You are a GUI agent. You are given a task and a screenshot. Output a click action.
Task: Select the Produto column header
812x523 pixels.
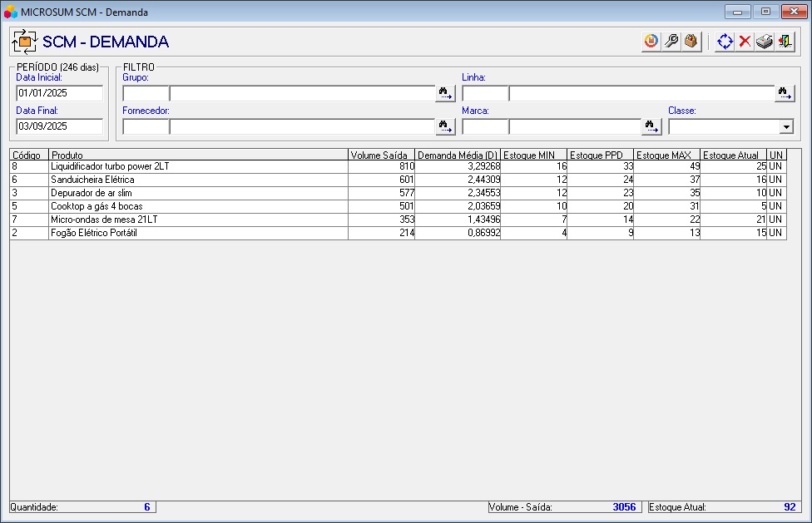[198, 155]
